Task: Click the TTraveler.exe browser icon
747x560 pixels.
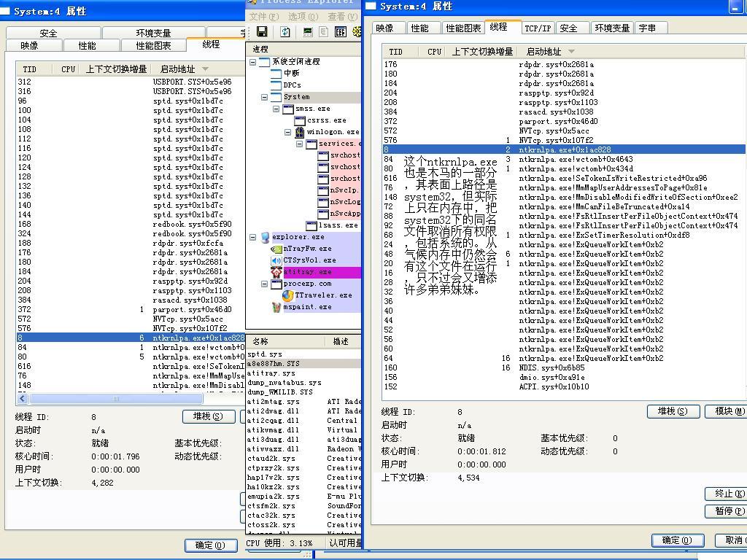Action: coord(287,295)
